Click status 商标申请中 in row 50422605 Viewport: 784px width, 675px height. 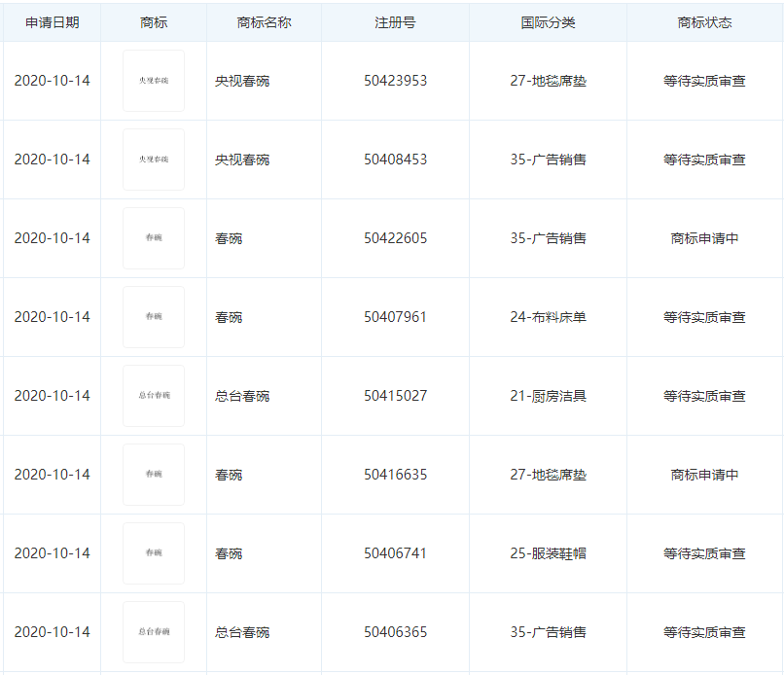[x=704, y=238]
